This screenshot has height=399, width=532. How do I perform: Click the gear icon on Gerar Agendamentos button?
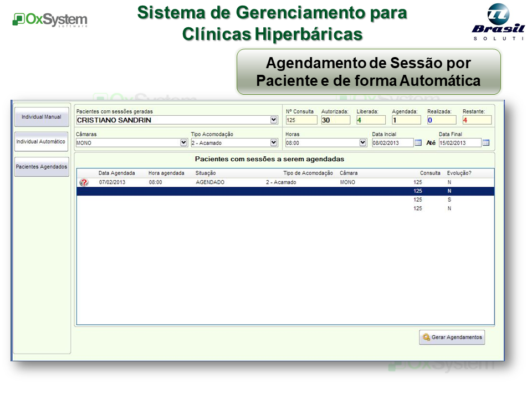point(426,337)
